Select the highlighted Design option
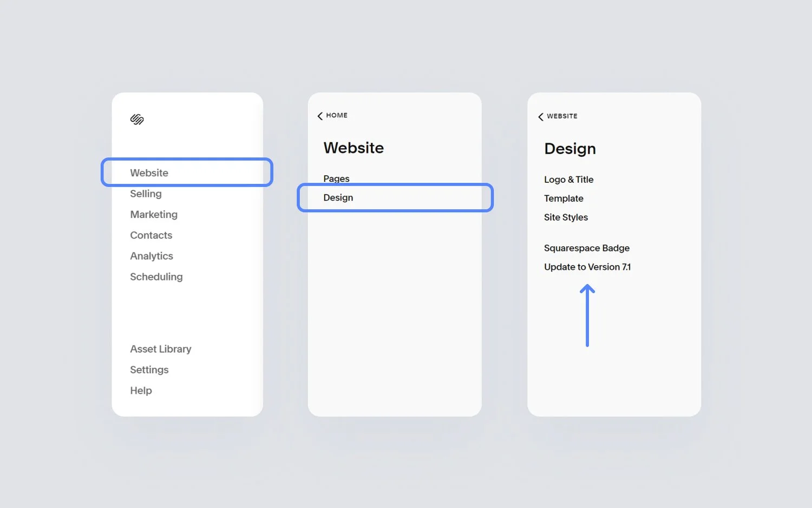This screenshot has height=508, width=812. (338, 197)
